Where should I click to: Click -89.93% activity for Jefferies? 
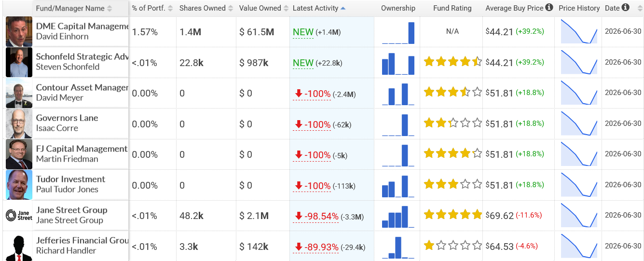pos(316,247)
